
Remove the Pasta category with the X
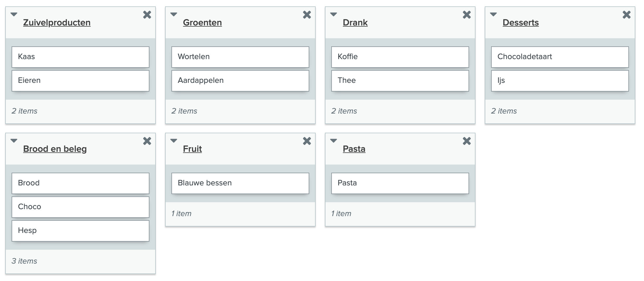click(x=467, y=141)
